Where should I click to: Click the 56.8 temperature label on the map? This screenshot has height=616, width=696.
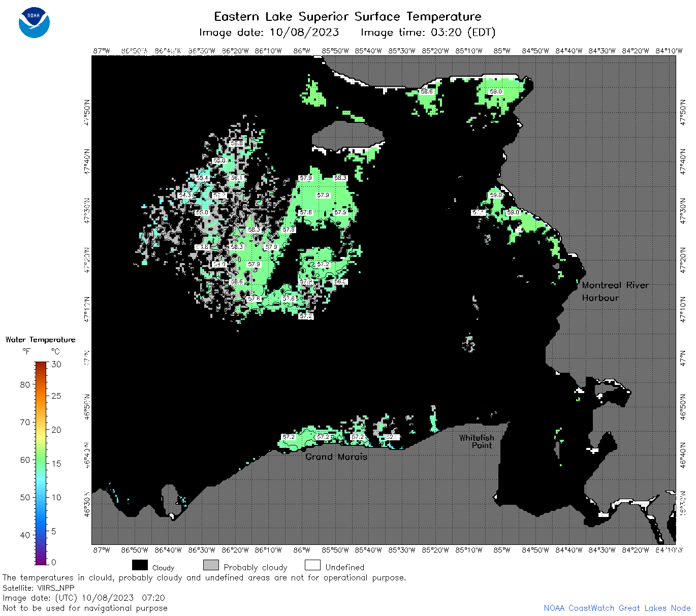pyautogui.click(x=236, y=143)
